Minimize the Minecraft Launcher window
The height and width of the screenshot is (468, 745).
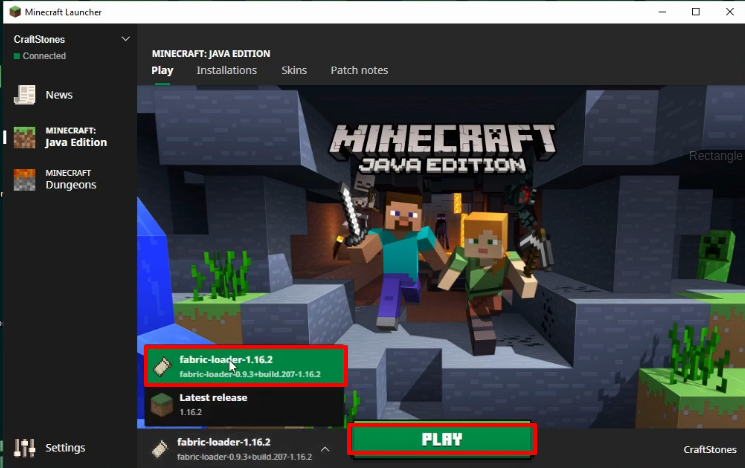662,12
